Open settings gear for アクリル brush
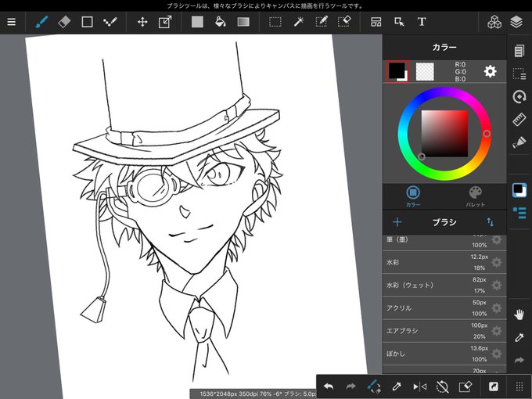 pos(496,308)
